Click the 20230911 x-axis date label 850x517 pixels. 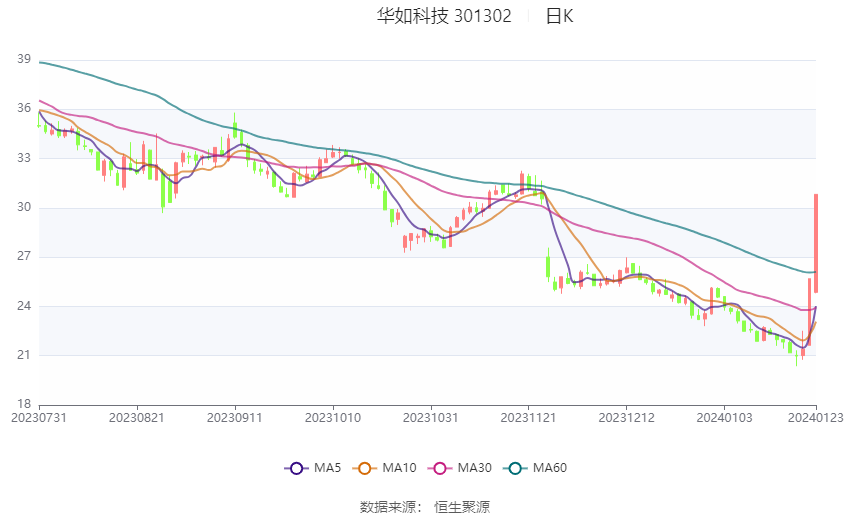(x=235, y=418)
